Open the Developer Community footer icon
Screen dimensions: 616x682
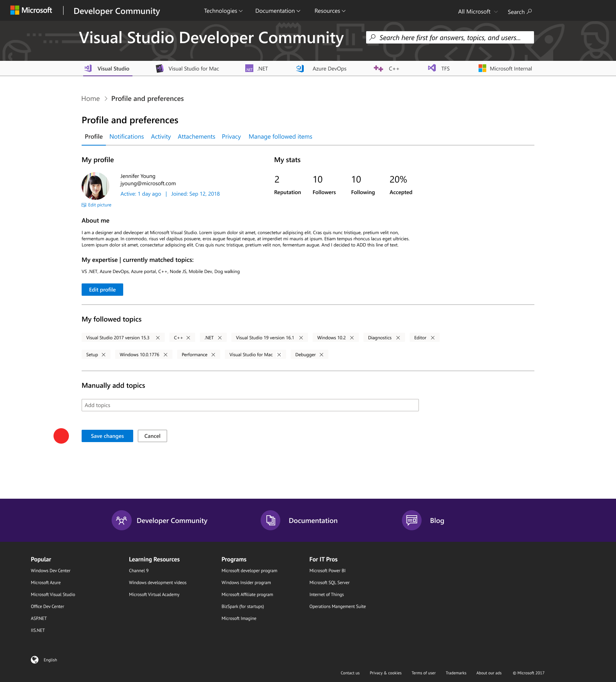coord(122,520)
